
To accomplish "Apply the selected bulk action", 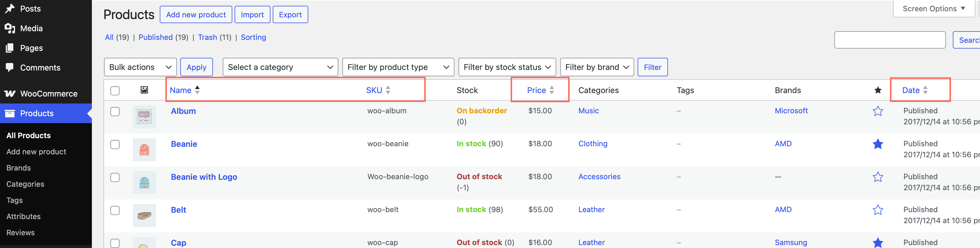I will (x=196, y=67).
